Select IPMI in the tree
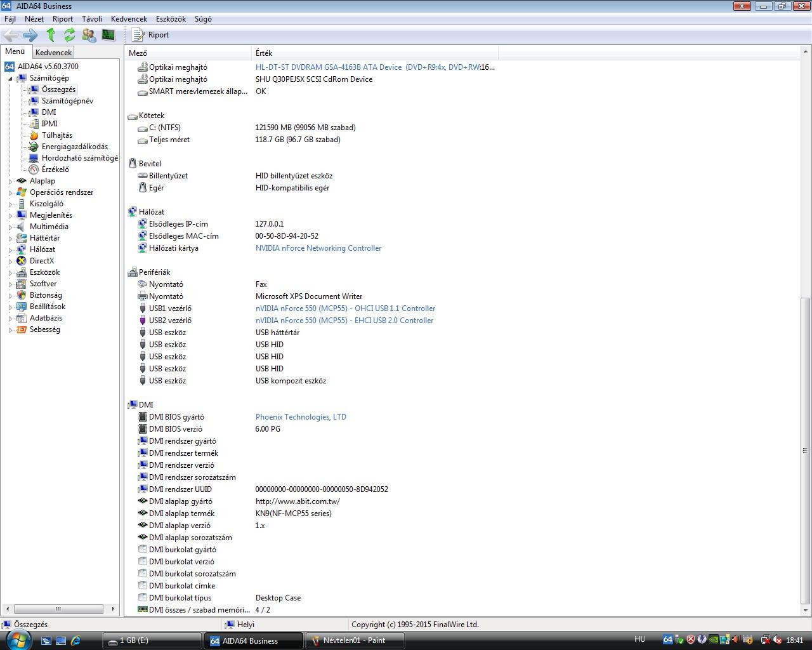The width and height of the screenshot is (812, 650). [49, 124]
